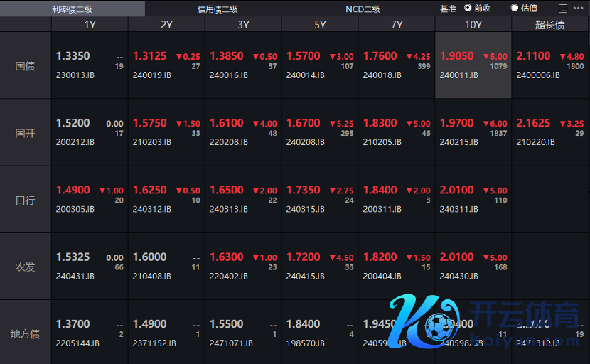
Task: Open the layout panel icon
Action: point(564,9)
